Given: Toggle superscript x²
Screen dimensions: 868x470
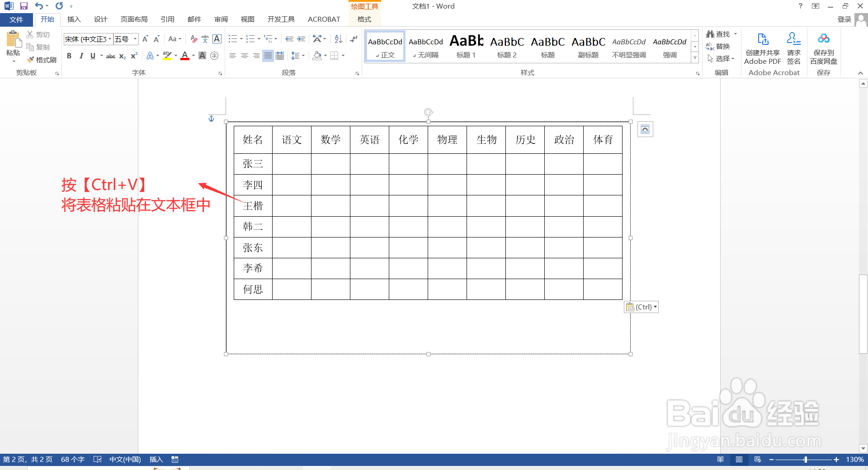Looking at the screenshot, I should (x=134, y=56).
